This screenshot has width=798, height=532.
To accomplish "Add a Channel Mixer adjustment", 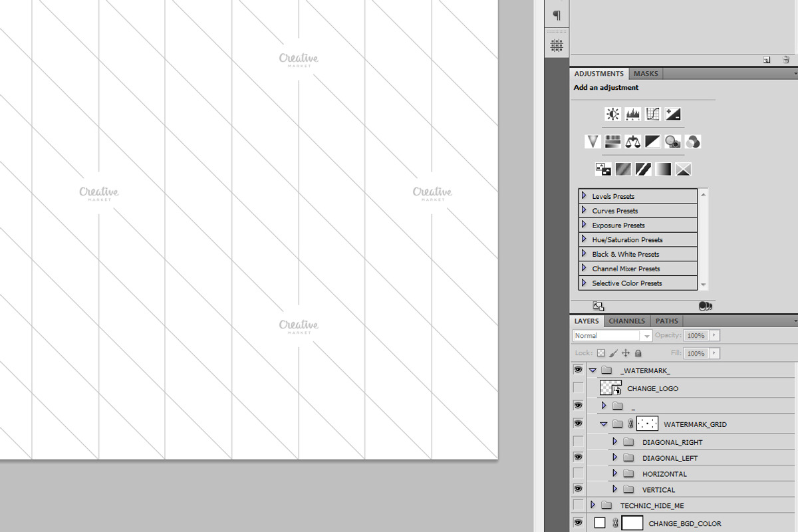I will click(x=693, y=142).
